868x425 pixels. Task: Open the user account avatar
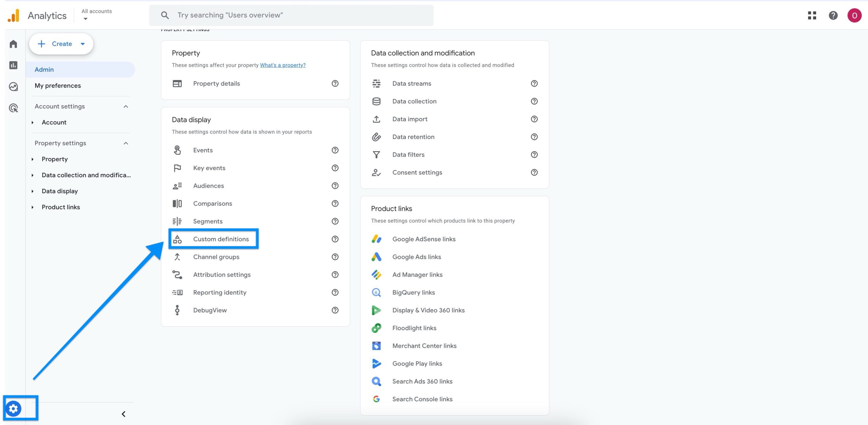[854, 15]
